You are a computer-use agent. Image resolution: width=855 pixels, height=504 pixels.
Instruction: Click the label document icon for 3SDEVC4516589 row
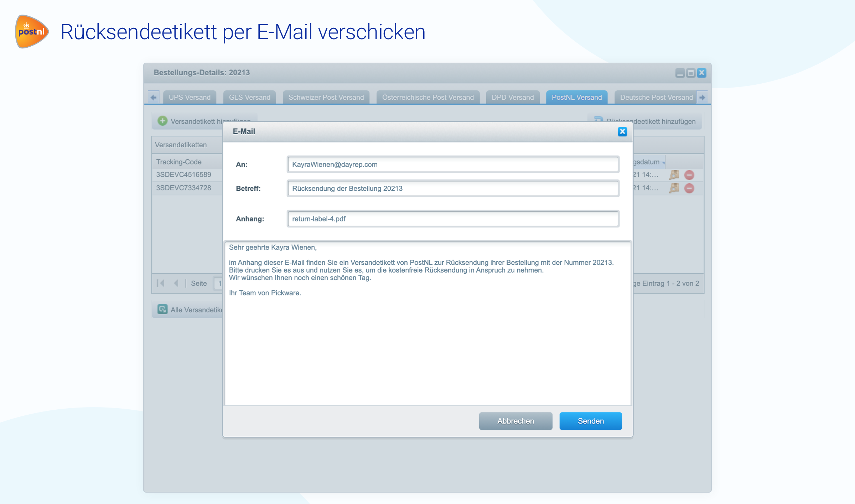[x=674, y=175]
